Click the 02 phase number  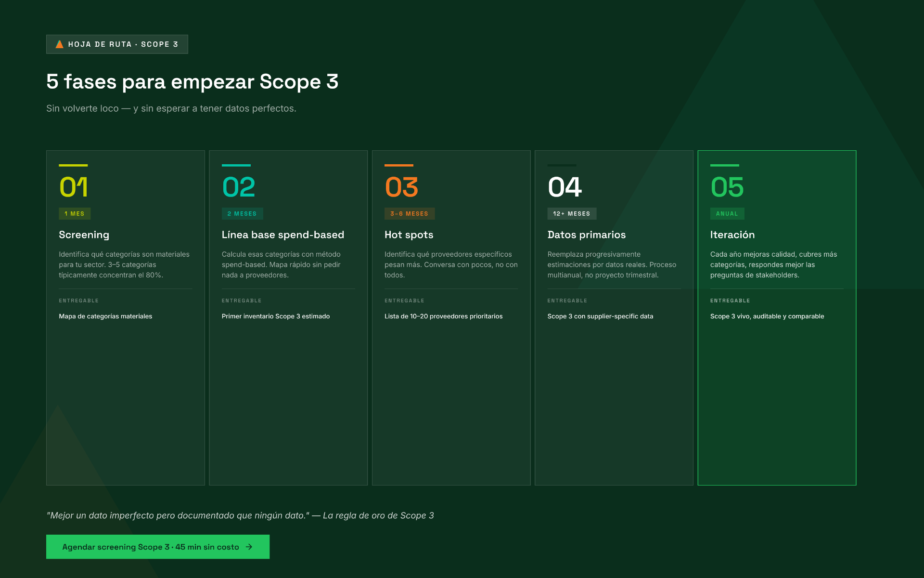[x=238, y=187]
